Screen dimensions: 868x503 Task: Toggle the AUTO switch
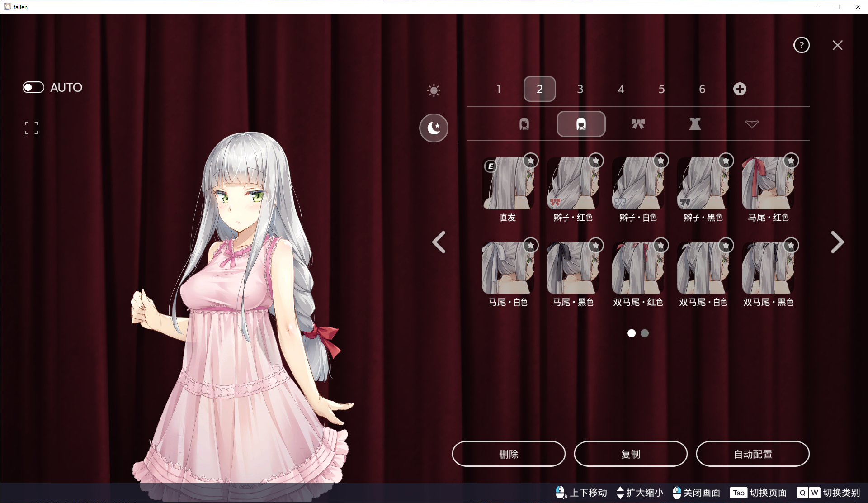coord(33,87)
